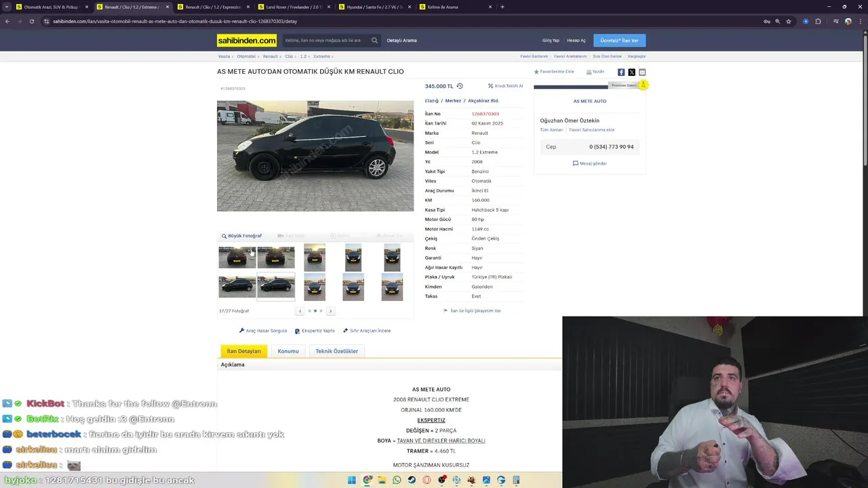
Task: Select the İlan Detayları tab
Action: pyautogui.click(x=244, y=351)
